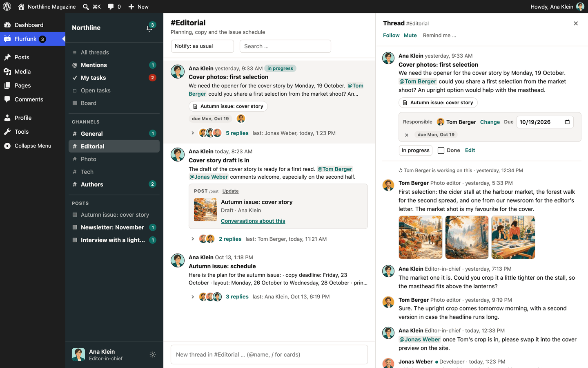This screenshot has height=368, width=588.
Task: Open the date picker calendar icon
Action: pyautogui.click(x=567, y=122)
